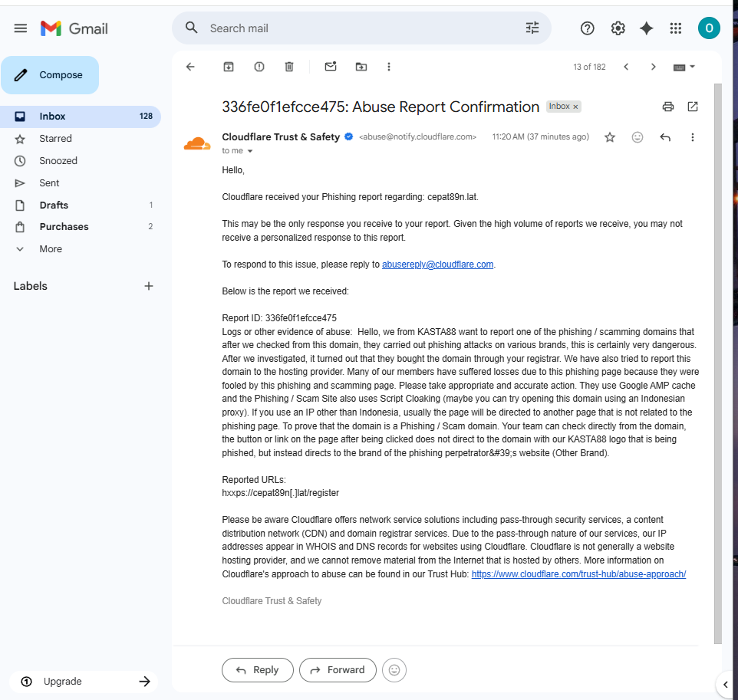
Task: Open the Google account avatar
Action: (709, 28)
